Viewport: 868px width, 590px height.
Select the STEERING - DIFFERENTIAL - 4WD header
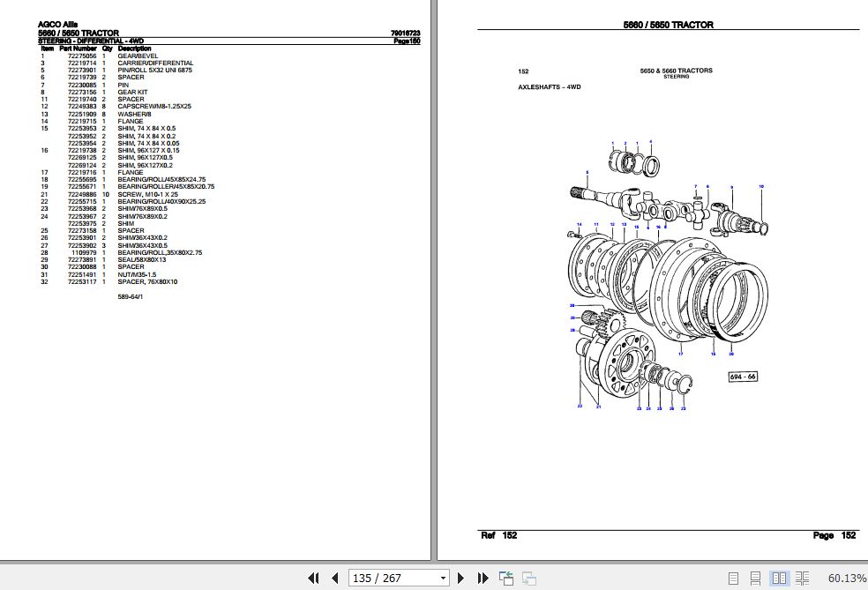(88, 41)
